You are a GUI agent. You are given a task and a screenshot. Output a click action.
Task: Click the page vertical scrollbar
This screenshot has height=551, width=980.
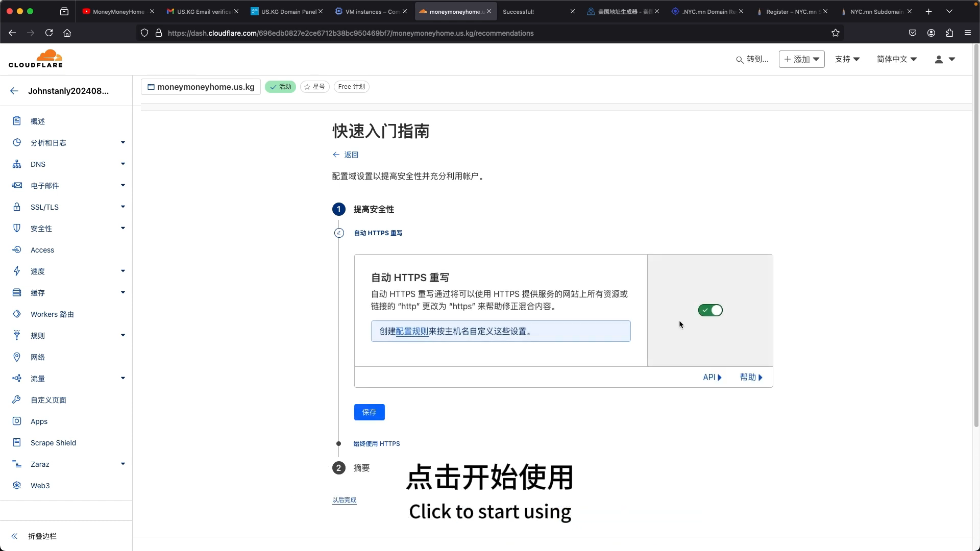point(976,235)
